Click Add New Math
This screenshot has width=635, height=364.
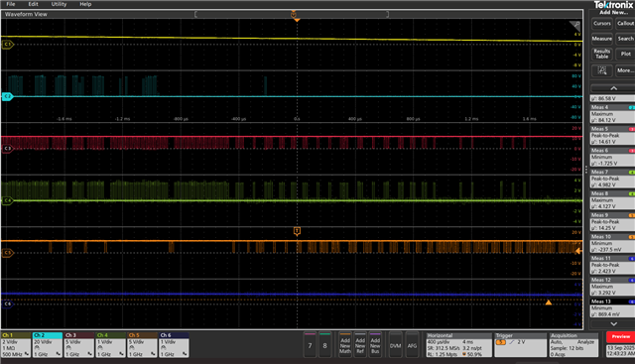tap(345, 345)
